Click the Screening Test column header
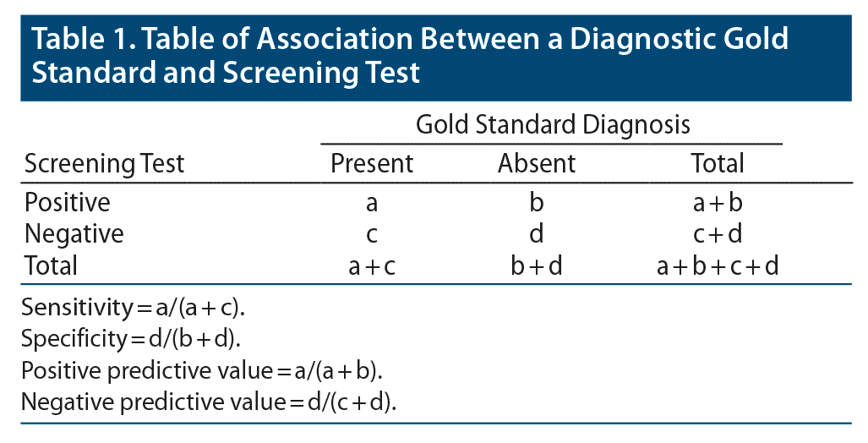868x443 pixels. (104, 162)
